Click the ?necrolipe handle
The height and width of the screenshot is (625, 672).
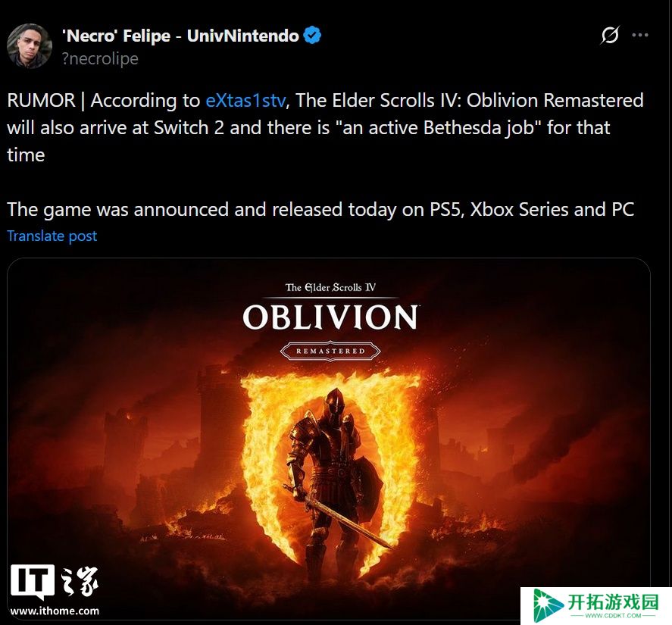click(x=100, y=59)
